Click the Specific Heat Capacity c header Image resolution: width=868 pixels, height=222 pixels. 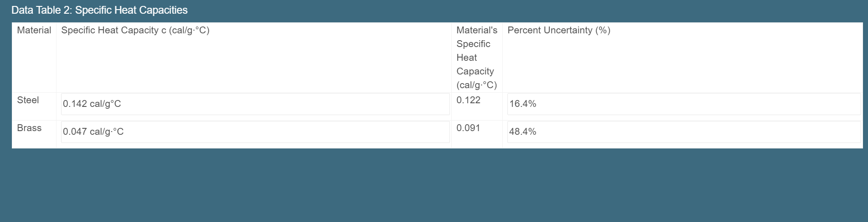[135, 30]
